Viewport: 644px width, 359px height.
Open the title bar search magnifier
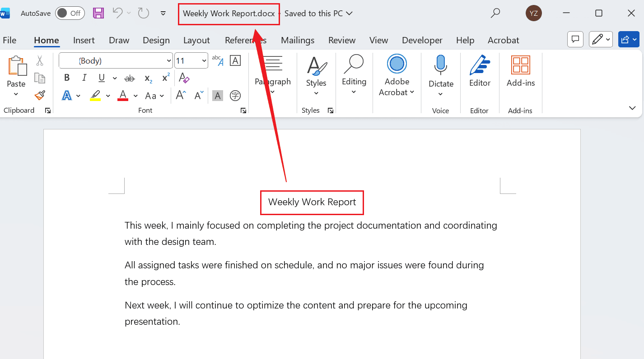(495, 13)
